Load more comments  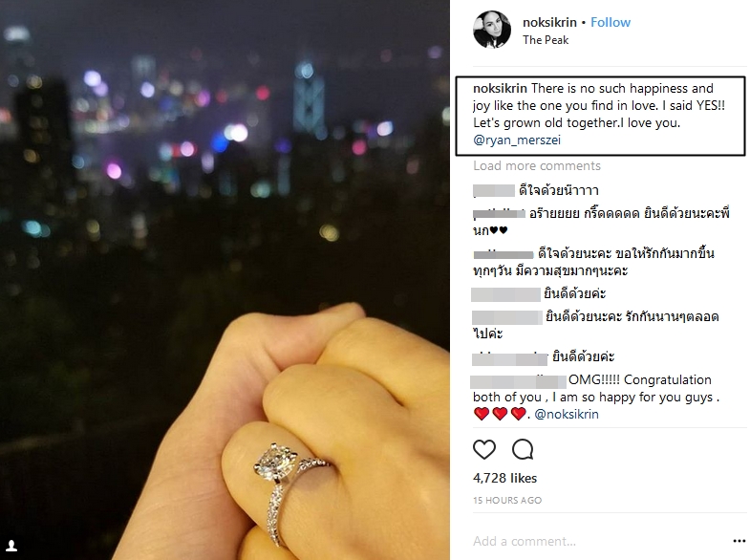(x=537, y=166)
